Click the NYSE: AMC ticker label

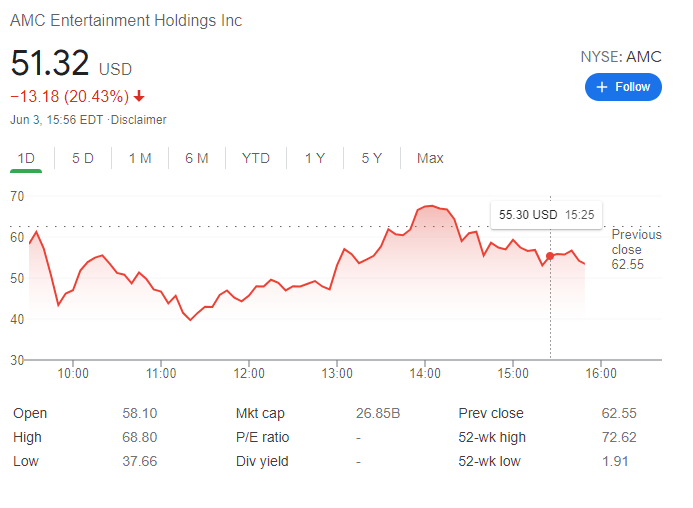pyautogui.click(x=621, y=57)
